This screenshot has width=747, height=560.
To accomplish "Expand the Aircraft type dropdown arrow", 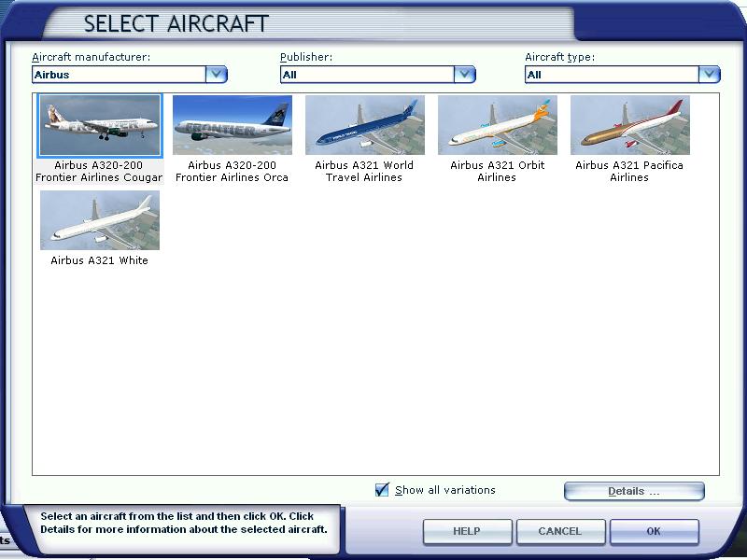I will coord(710,75).
